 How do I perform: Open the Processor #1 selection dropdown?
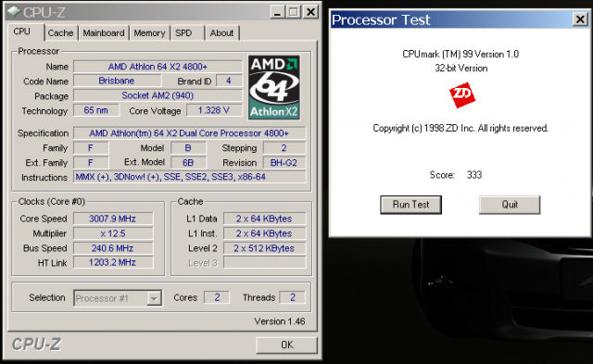(154, 298)
